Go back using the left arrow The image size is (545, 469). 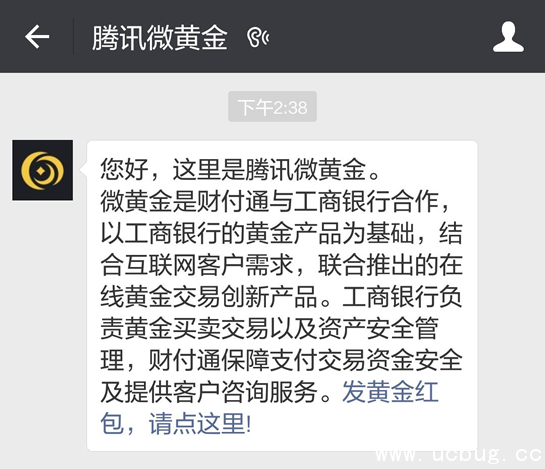(37, 37)
